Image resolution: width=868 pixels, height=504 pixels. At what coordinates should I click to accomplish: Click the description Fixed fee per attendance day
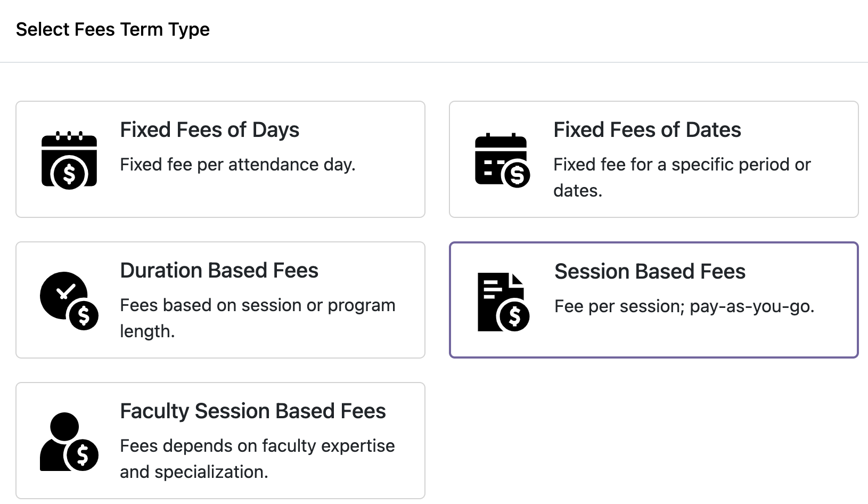pos(238,165)
